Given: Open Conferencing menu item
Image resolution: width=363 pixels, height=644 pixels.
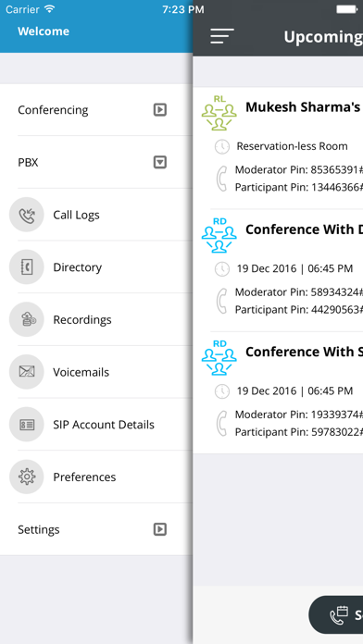Looking at the screenshot, I should (96, 110).
